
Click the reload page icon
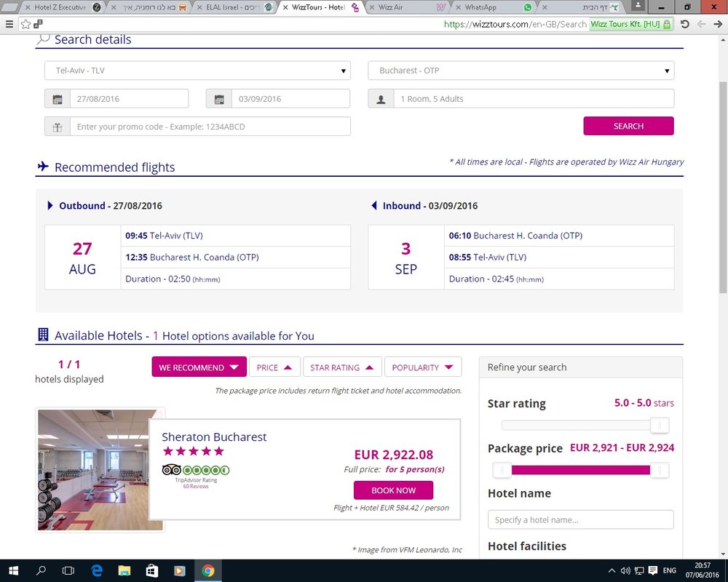click(x=685, y=24)
